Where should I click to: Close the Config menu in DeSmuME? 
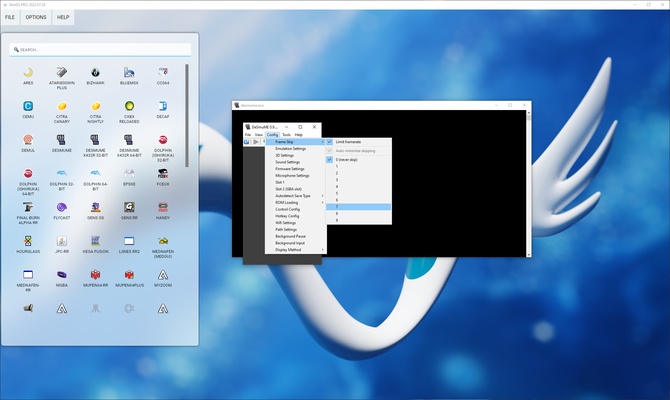(272, 135)
